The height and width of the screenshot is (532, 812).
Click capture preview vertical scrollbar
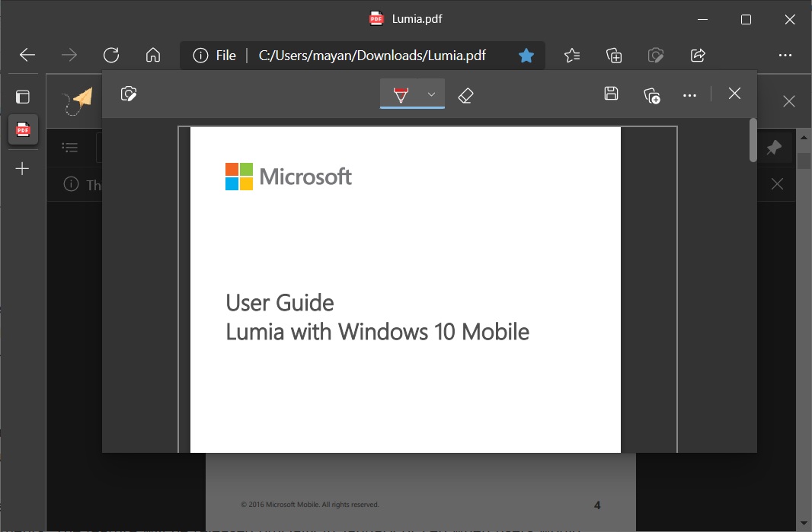click(x=753, y=140)
